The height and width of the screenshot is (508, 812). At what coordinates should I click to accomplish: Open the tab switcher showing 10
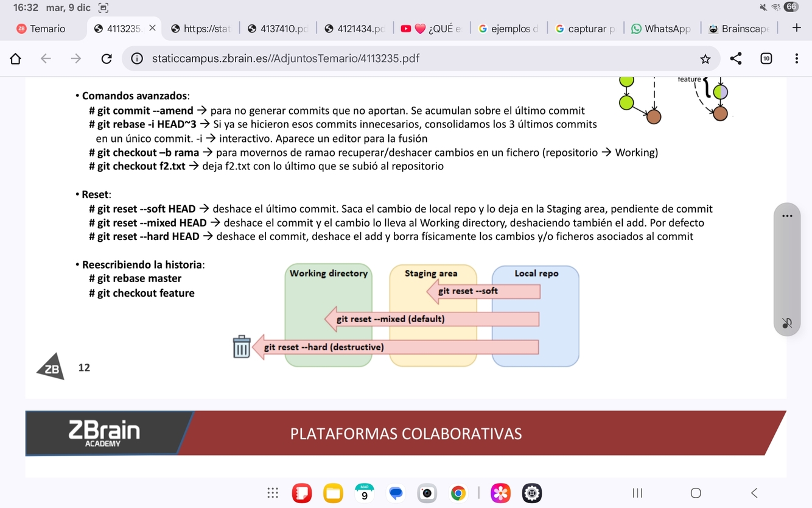click(766, 58)
